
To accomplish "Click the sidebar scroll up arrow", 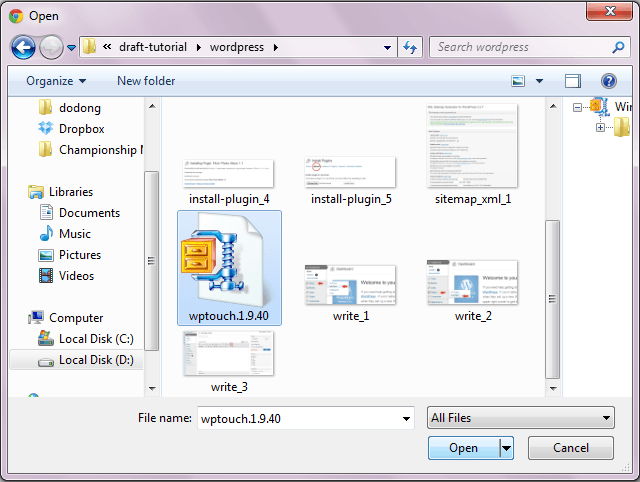I will pyautogui.click(x=152, y=106).
